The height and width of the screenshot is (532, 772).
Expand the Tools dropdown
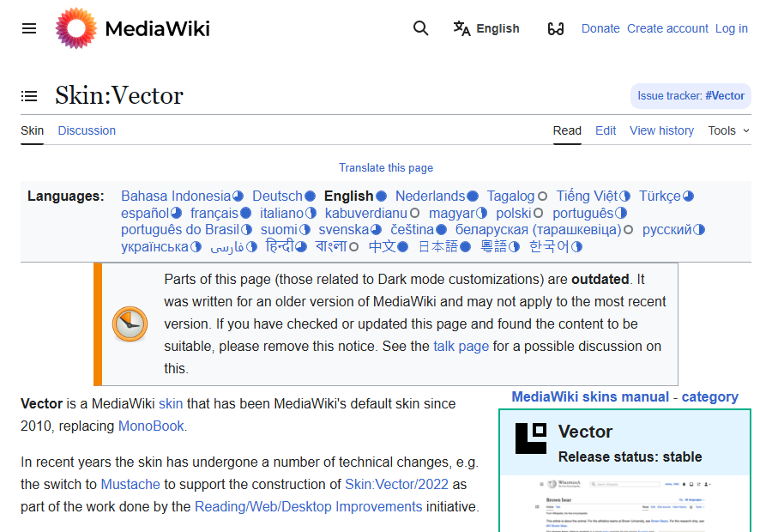[728, 130]
